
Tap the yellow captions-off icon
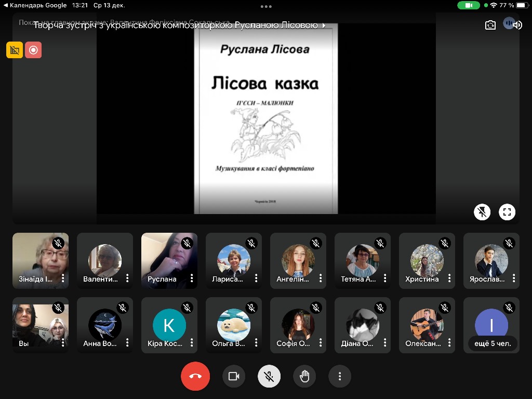(x=15, y=50)
